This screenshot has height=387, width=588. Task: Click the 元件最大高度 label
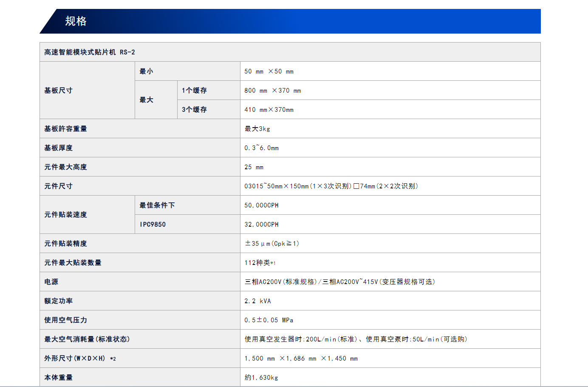pos(65,167)
